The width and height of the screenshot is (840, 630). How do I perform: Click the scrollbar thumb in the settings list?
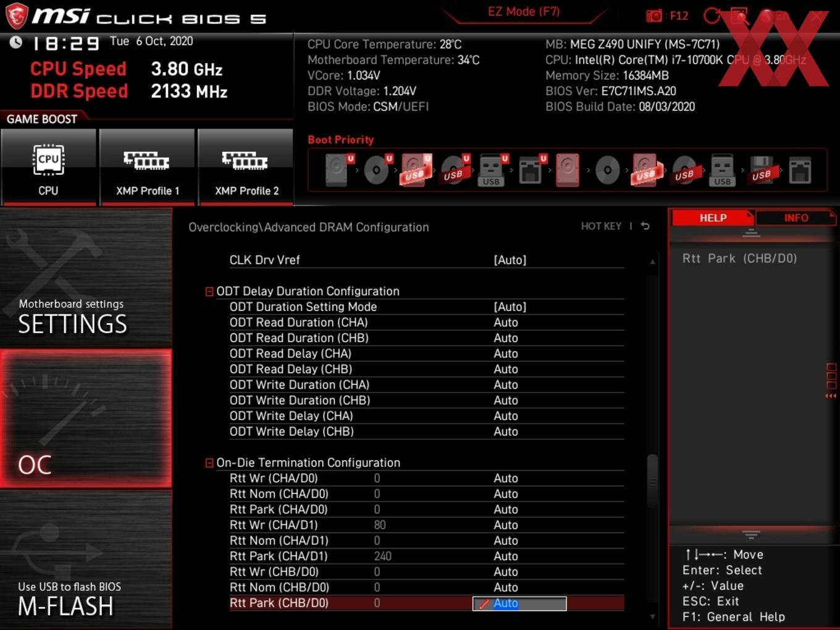click(652, 482)
